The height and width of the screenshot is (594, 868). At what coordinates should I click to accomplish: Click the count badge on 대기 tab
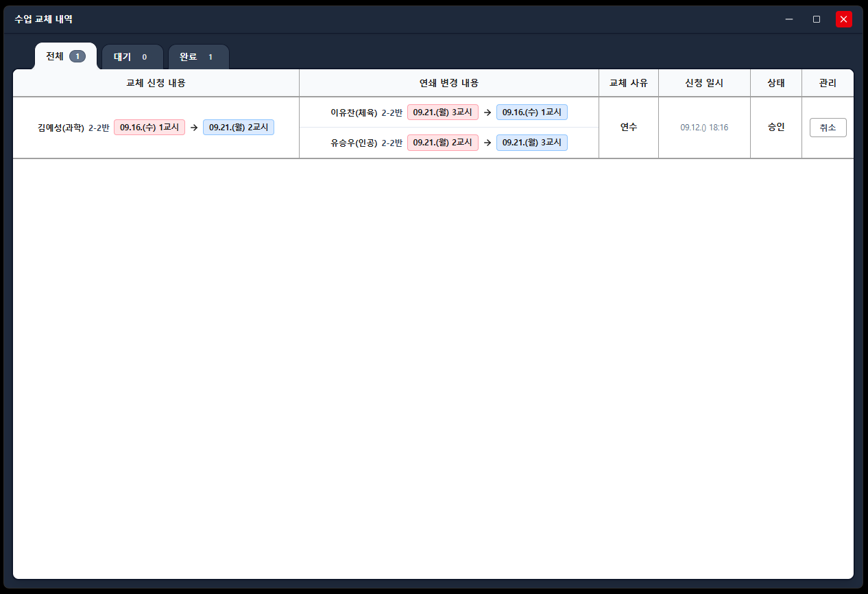pyautogui.click(x=144, y=57)
